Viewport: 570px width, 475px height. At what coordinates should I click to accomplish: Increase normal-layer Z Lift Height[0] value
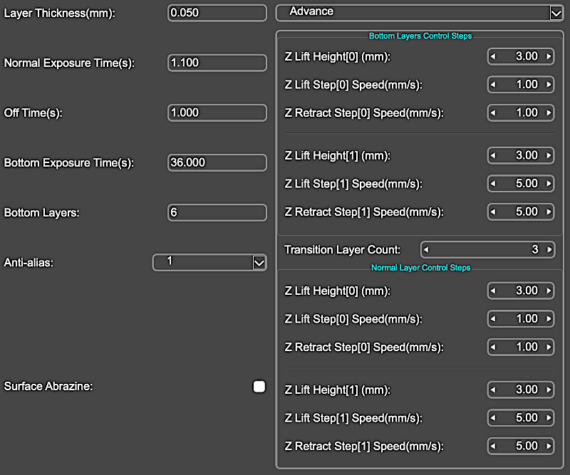coord(549,291)
